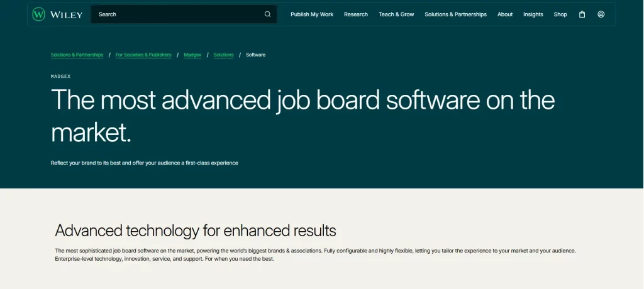Viewport: 644px width, 289px height.
Task: Click the magnifying glass search icon
Action: point(267,14)
